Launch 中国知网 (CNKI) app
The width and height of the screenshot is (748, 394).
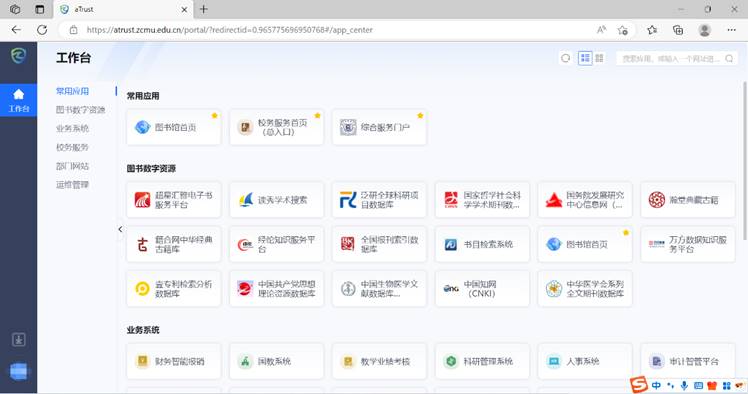click(482, 289)
